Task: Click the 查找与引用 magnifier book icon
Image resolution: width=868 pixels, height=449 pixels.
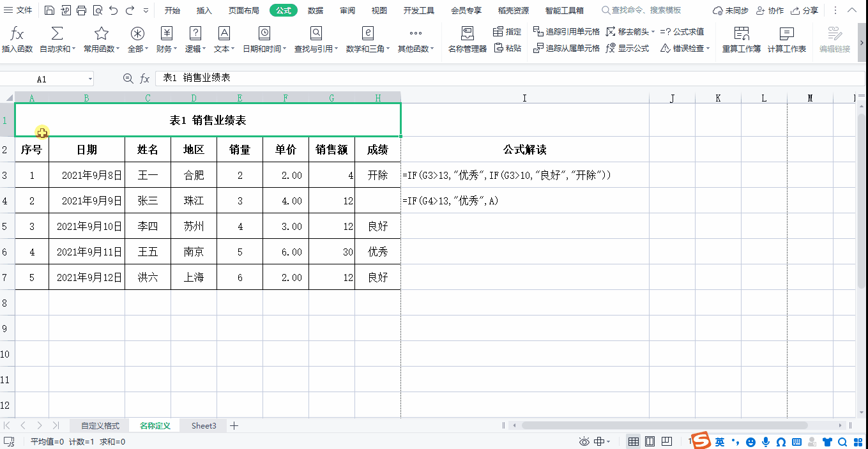Action: click(x=316, y=34)
